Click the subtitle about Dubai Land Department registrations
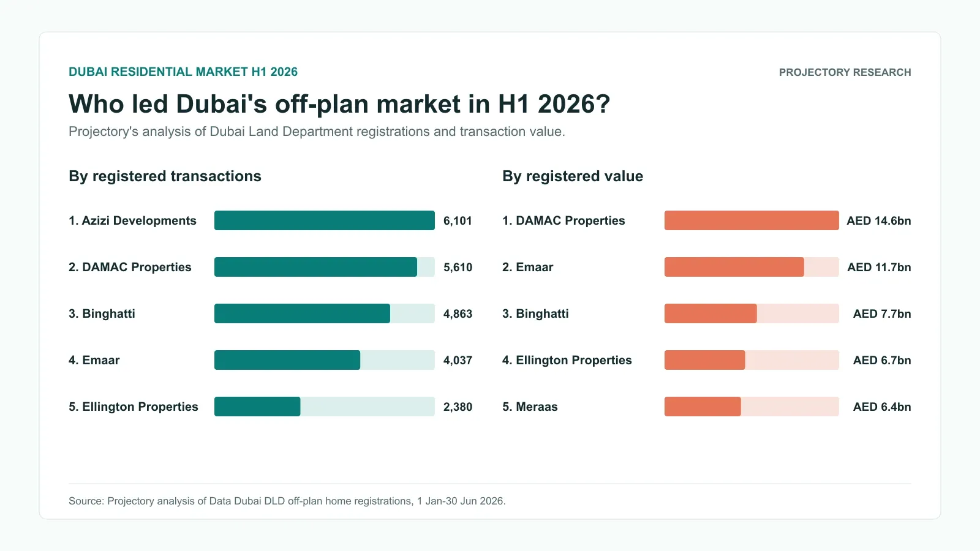The width and height of the screenshot is (980, 551). 317,132
